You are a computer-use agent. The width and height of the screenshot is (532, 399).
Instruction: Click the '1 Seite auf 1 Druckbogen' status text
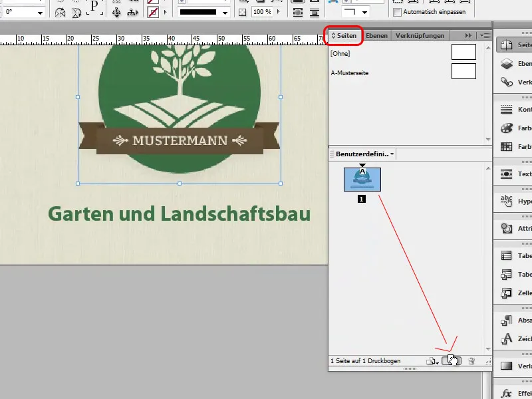click(365, 361)
